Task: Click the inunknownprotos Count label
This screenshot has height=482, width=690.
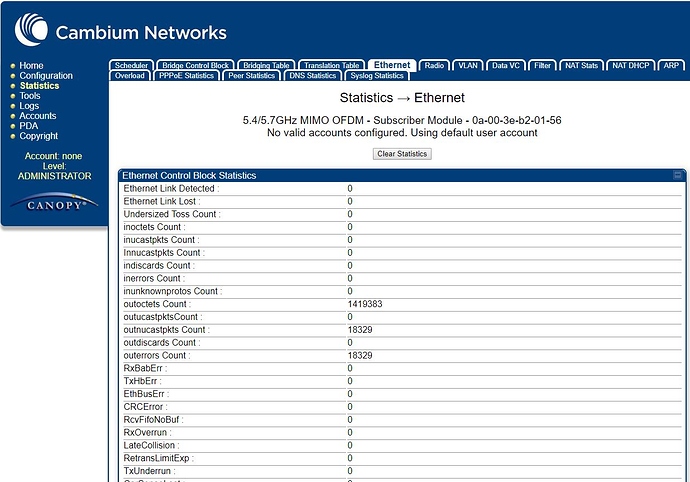Action: click(x=173, y=291)
